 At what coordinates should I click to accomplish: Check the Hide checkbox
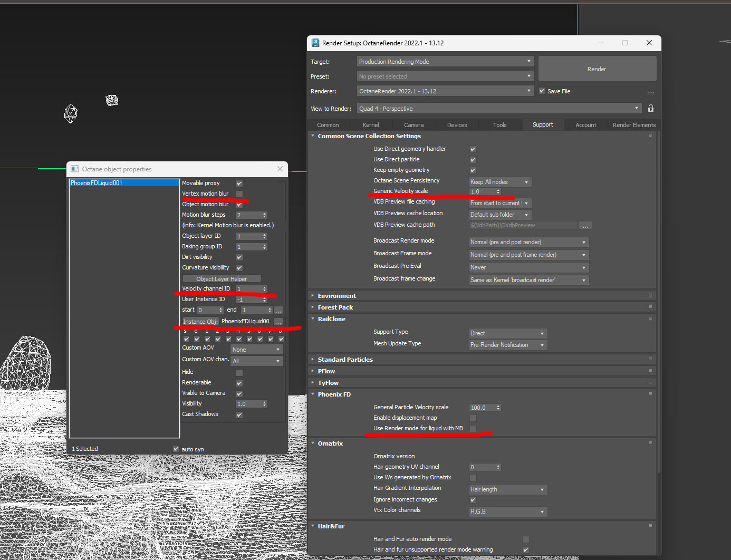point(239,372)
